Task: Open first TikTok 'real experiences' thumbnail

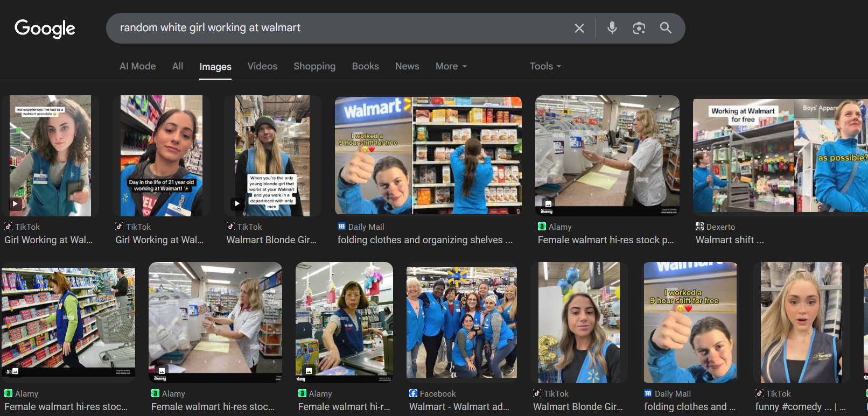Action: click(x=50, y=156)
